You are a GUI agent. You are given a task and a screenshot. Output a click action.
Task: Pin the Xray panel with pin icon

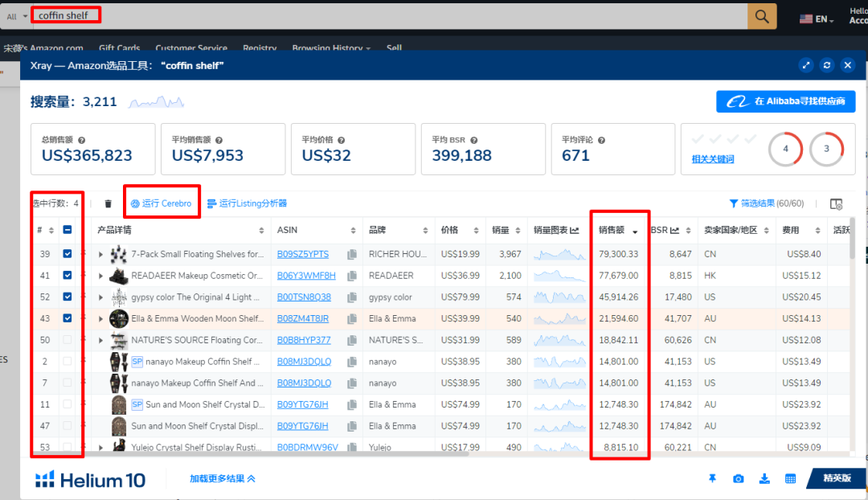pyautogui.click(x=712, y=479)
